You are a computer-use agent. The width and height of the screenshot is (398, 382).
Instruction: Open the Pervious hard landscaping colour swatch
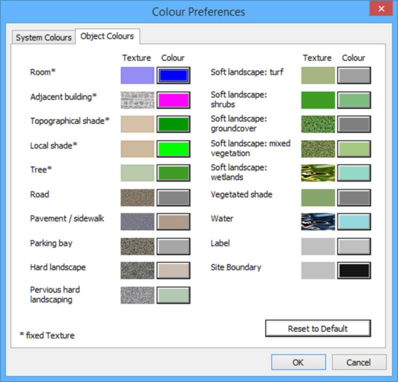pos(173,295)
